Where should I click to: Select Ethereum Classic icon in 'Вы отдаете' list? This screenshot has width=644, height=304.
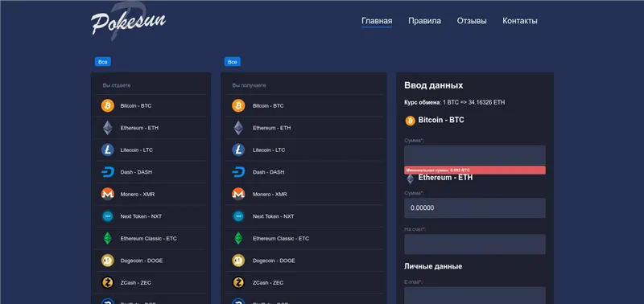coord(108,238)
